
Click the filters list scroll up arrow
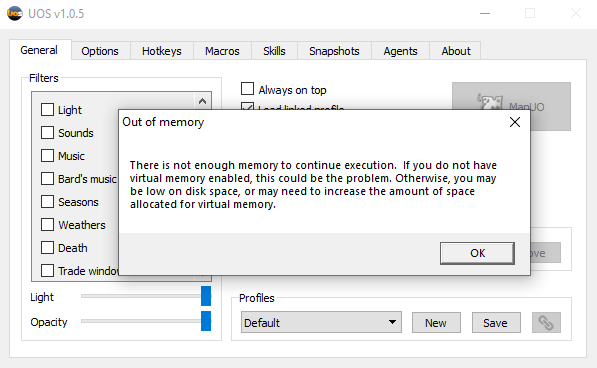pyautogui.click(x=203, y=101)
